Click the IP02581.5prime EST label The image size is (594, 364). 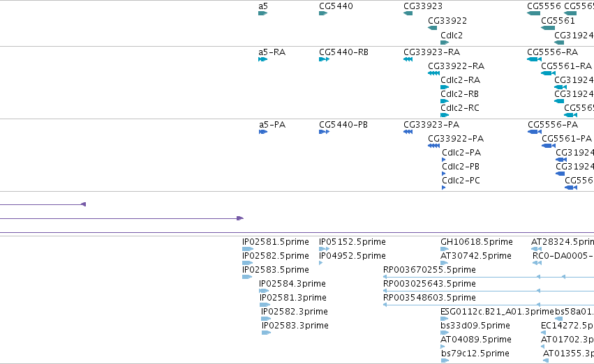[276, 242]
